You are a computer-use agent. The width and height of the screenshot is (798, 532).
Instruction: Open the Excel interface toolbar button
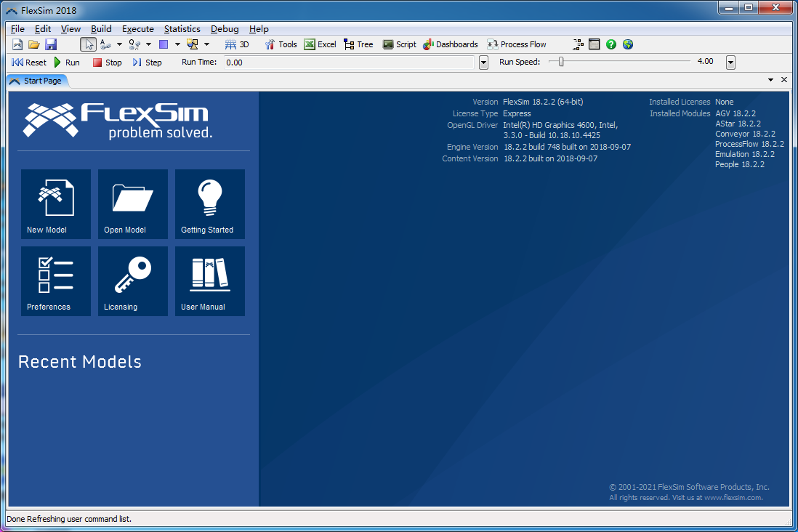[320, 44]
